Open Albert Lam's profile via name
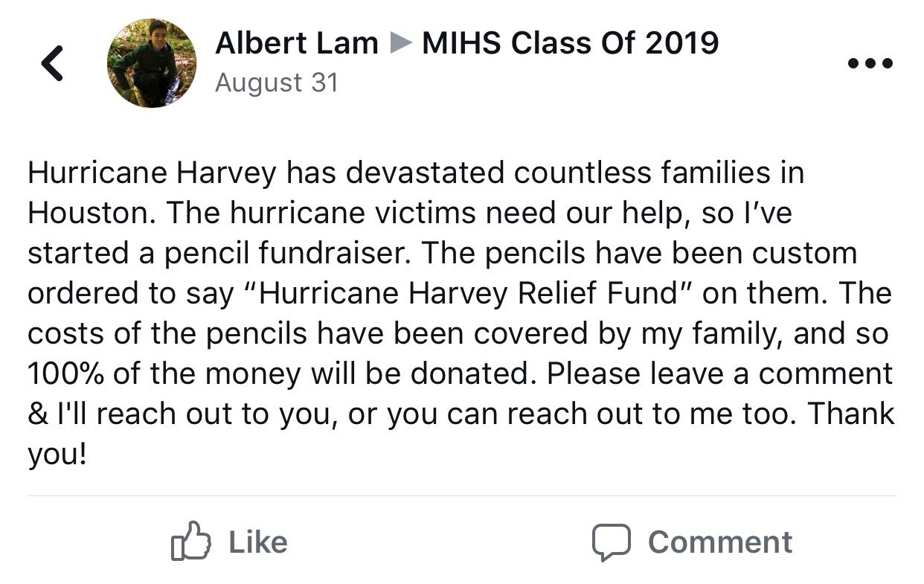This screenshot has width=924, height=584. coord(296,43)
